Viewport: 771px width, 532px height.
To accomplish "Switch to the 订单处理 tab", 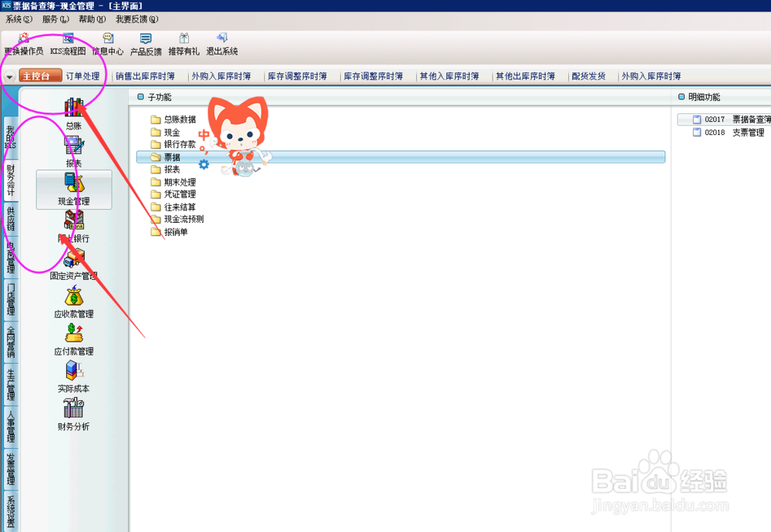I will [x=82, y=76].
